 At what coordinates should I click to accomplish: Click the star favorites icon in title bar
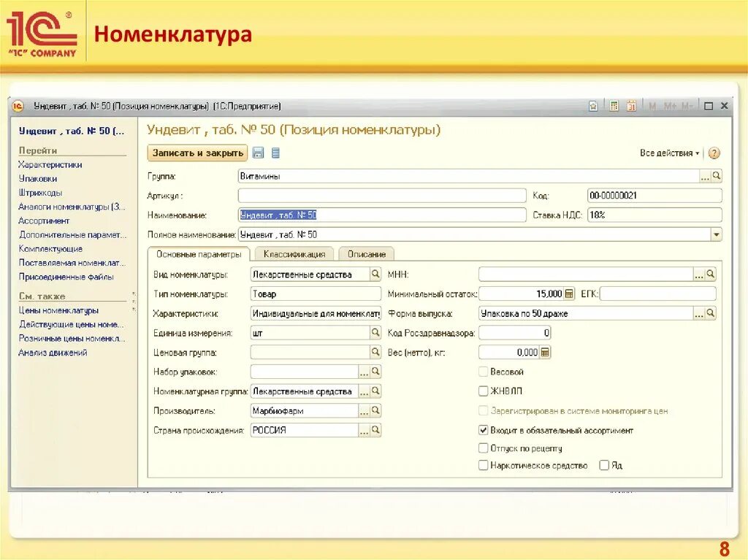click(593, 106)
